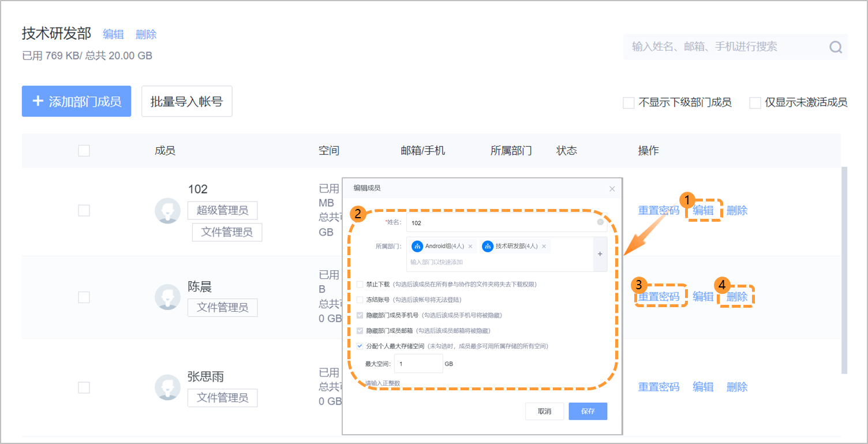Click 批量导入帐号 button
Viewport: 868px width, 444px height.
pos(187,102)
